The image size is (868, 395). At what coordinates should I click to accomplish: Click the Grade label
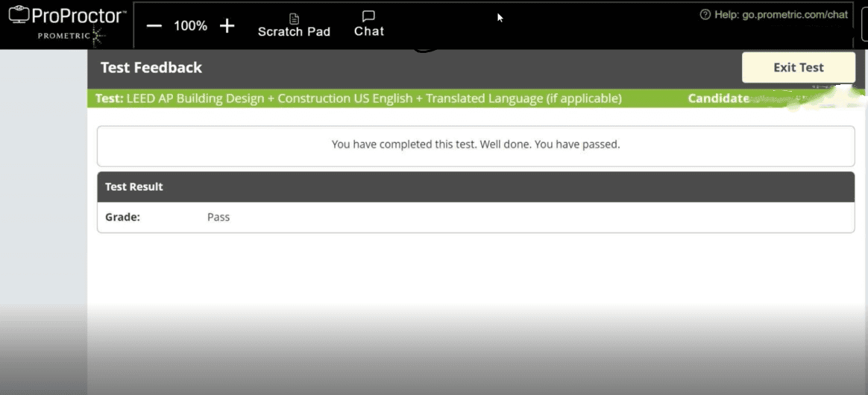(123, 217)
